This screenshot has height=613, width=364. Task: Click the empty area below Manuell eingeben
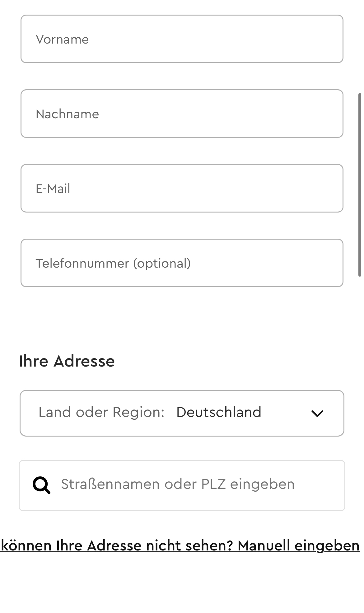(x=182, y=585)
